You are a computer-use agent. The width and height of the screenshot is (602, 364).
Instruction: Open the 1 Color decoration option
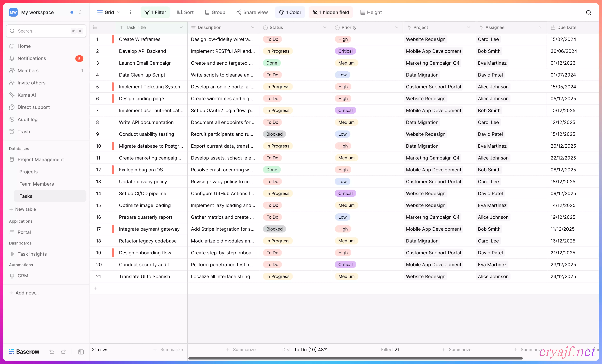tap(290, 12)
